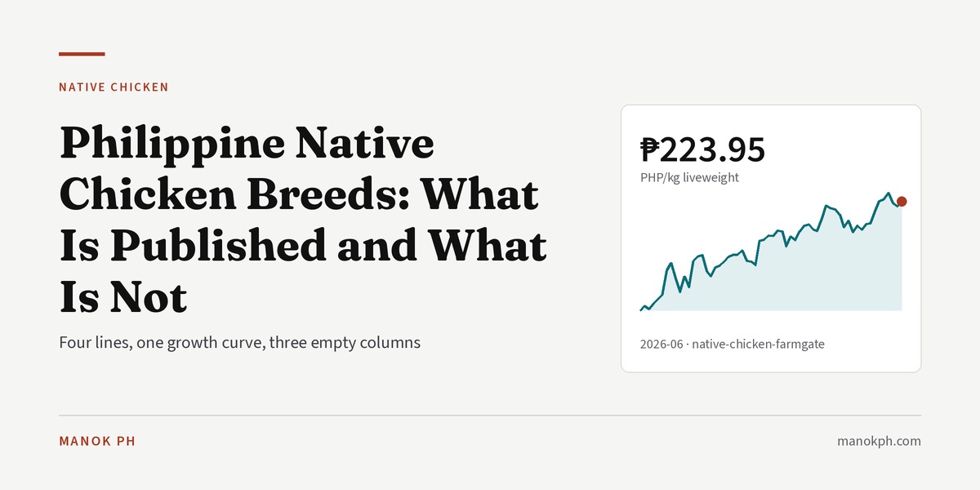This screenshot has height=490, width=980.
Task: Click the MANOK PH brand name
Action: click(97, 441)
